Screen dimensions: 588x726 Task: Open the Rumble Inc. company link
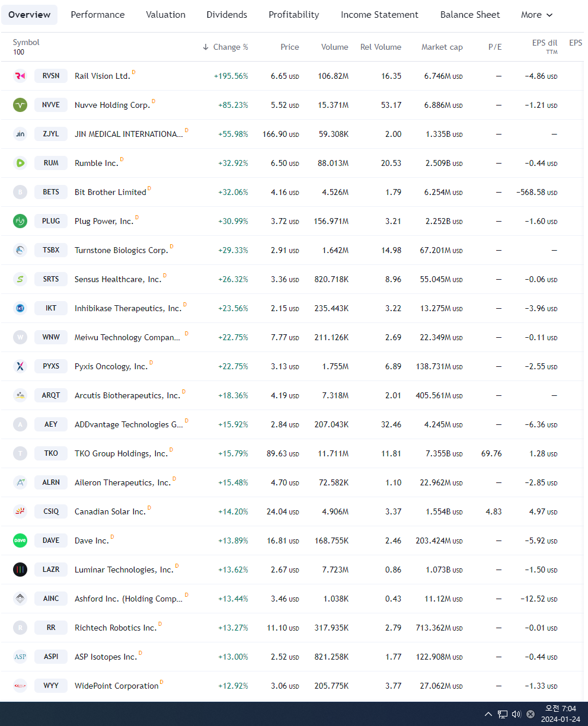97,163
